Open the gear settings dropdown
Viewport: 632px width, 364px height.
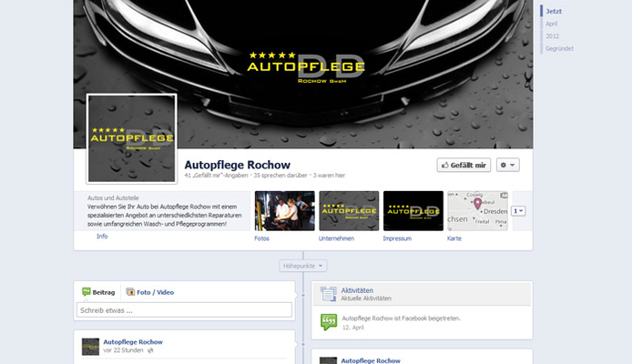click(x=508, y=165)
